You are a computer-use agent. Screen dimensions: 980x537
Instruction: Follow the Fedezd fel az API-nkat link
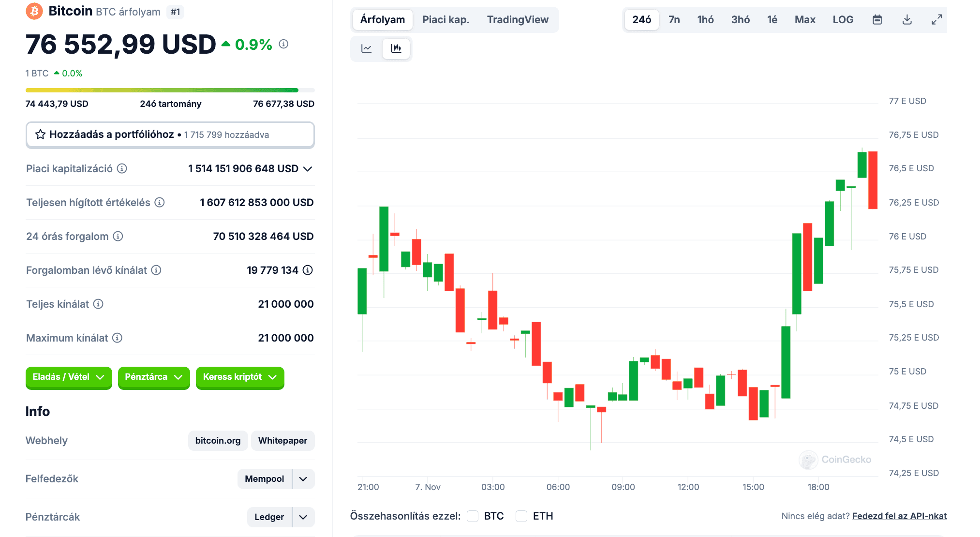point(899,516)
